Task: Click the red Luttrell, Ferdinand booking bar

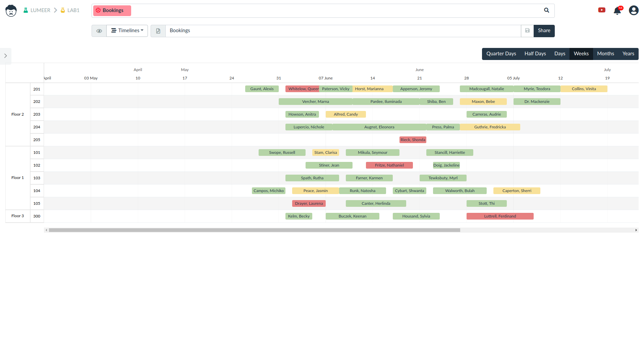Action: coord(500,216)
